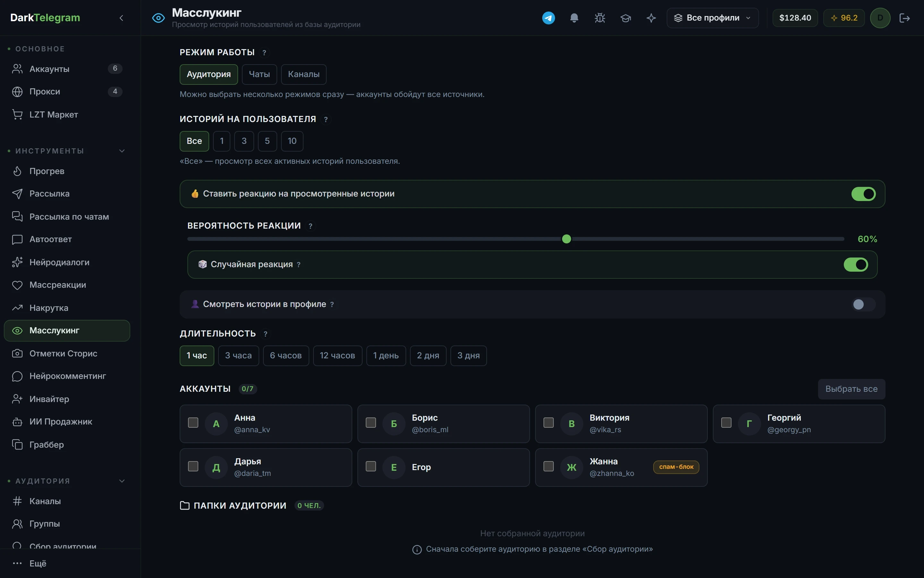The width and height of the screenshot is (924, 578).
Task: Show help for Смотреть истории в профиле
Action: tap(332, 305)
